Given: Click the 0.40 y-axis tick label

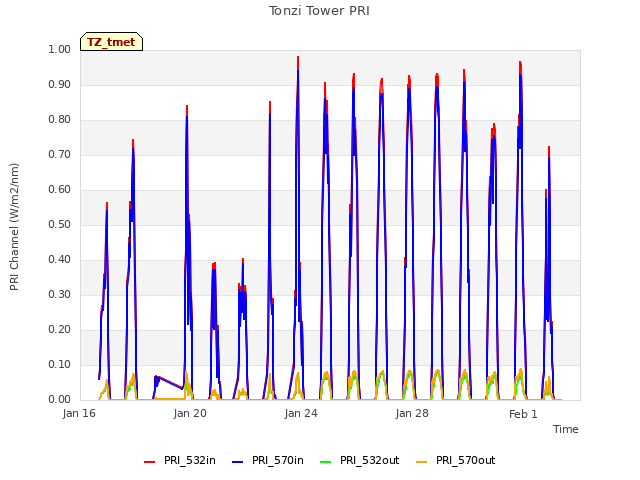Looking at the screenshot, I should 60,260.
